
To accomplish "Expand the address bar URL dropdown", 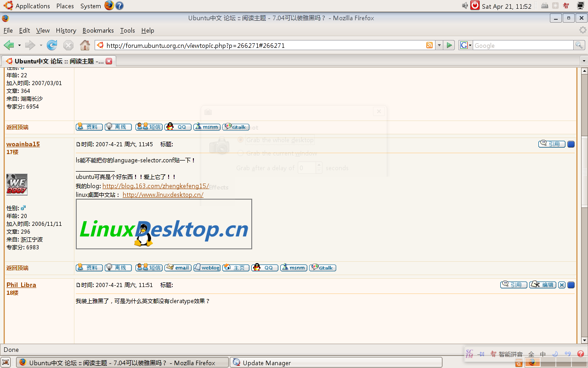I will coord(439,45).
